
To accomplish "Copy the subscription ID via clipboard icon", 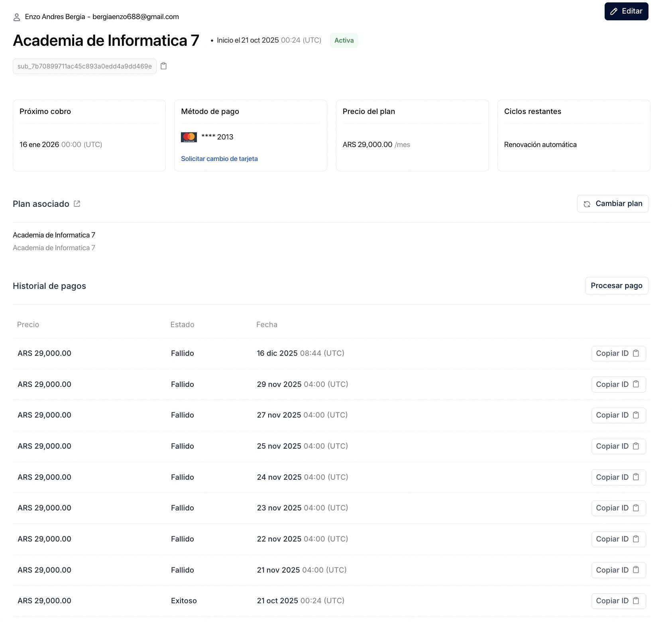I will pos(163,66).
